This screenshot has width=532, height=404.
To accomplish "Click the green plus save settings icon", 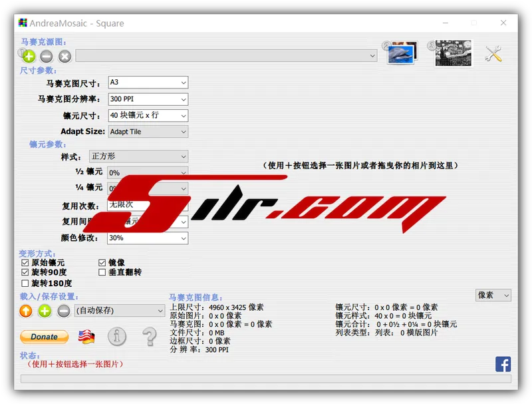I will click(45, 311).
